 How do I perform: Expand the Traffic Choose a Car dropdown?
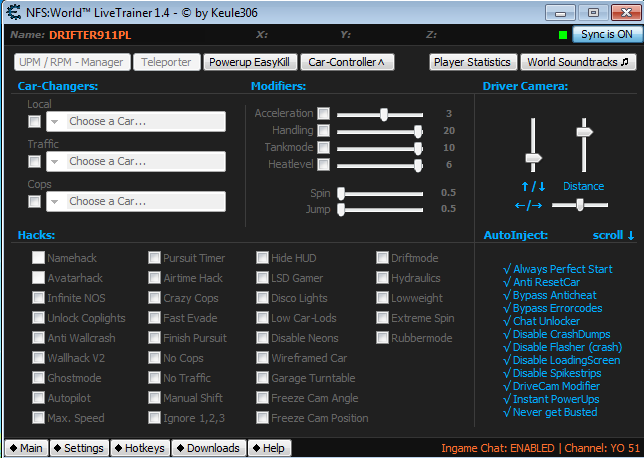(136, 161)
